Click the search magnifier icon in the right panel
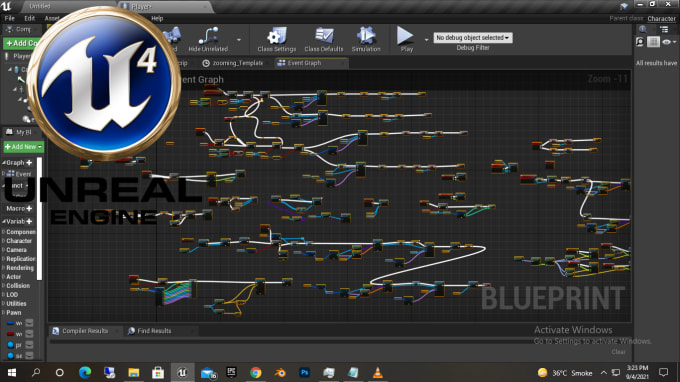680x382 pixels. 643,29
